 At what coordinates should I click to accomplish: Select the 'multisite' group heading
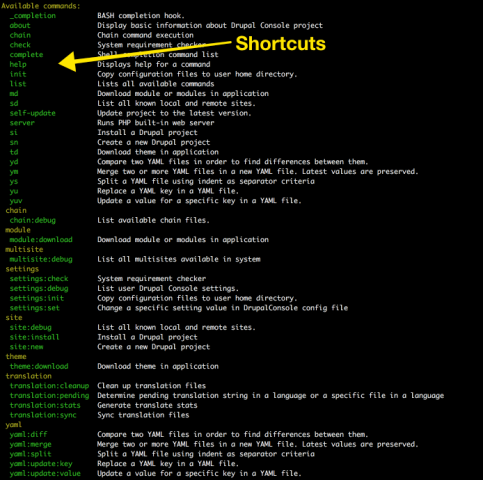(24, 250)
